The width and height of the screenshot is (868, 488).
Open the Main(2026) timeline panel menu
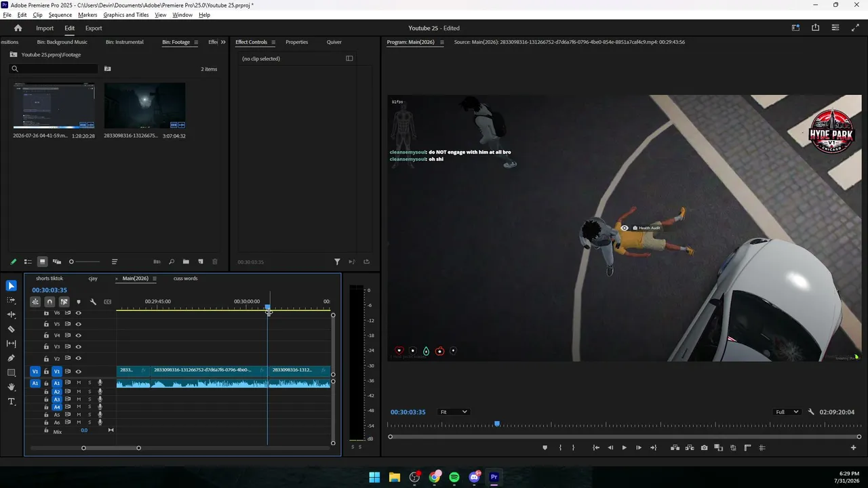click(155, 279)
